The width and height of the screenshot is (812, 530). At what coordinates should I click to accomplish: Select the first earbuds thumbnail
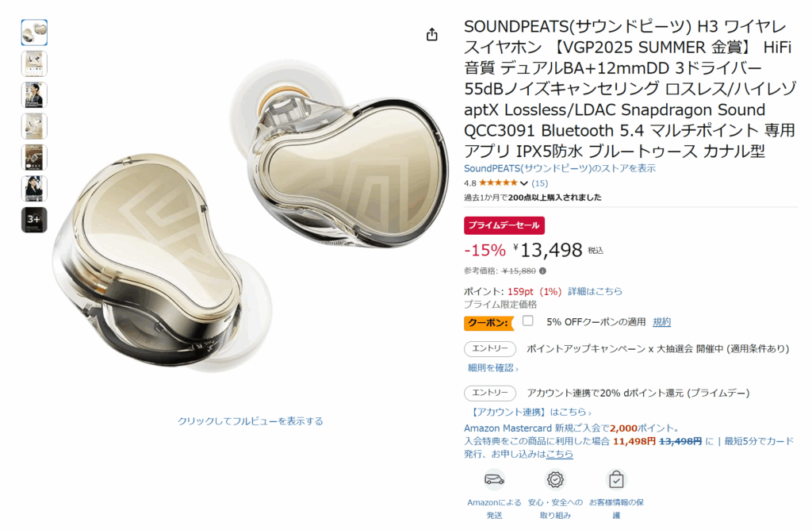coord(34,32)
